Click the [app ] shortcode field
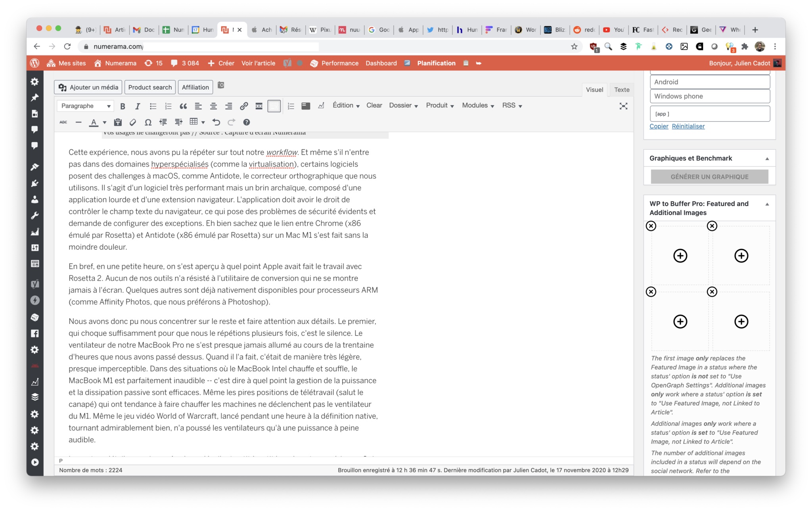Viewport: 812px width, 511px height. point(710,114)
